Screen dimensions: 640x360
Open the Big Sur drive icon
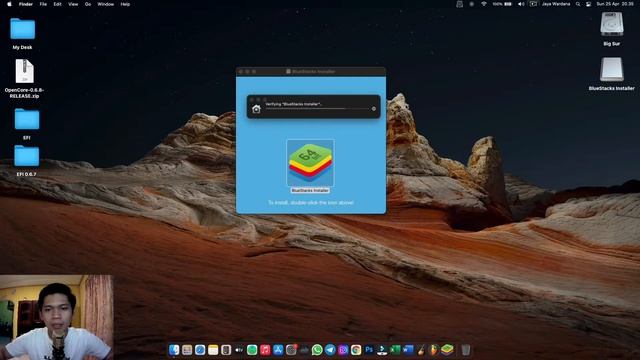click(x=611, y=24)
